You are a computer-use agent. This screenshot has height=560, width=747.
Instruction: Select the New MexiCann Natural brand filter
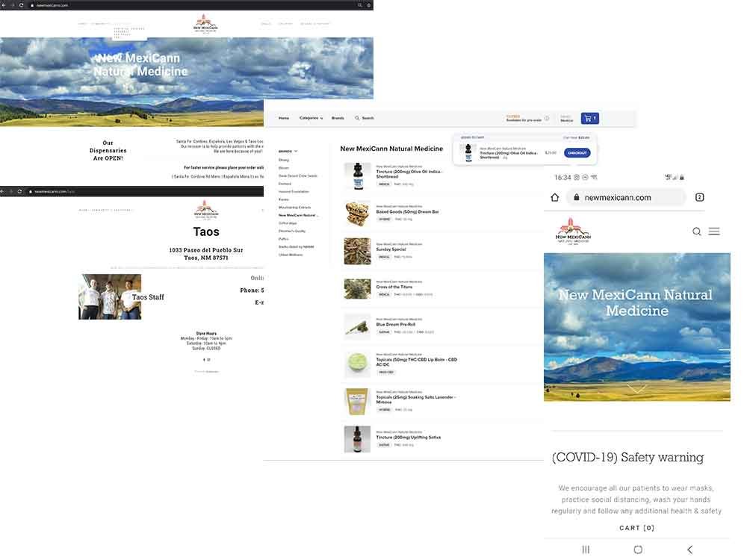tap(298, 215)
